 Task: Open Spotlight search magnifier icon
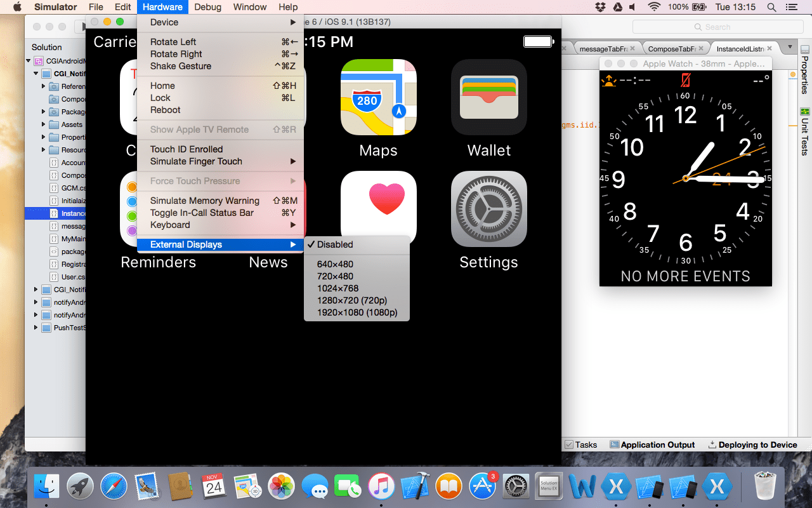pyautogui.click(x=771, y=7)
